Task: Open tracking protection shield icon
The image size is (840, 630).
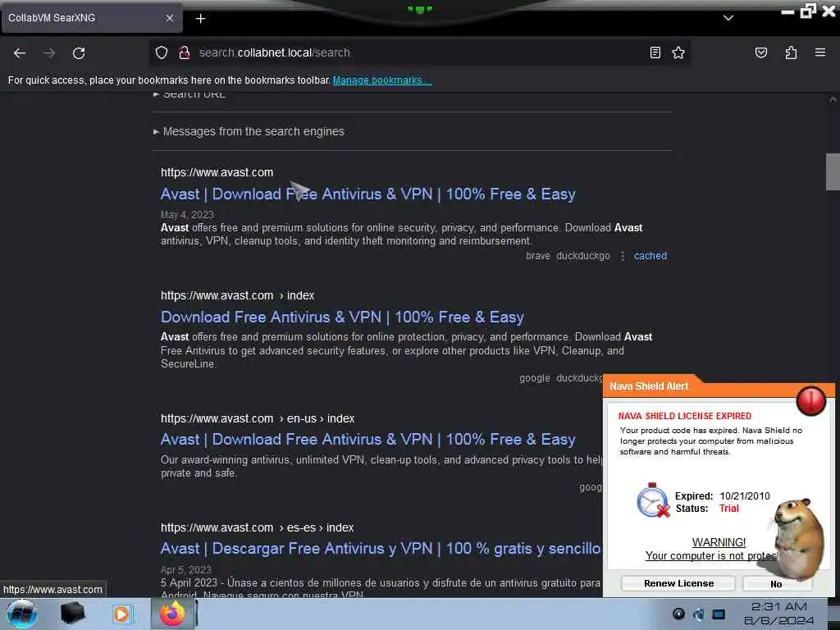Action: 162,52
